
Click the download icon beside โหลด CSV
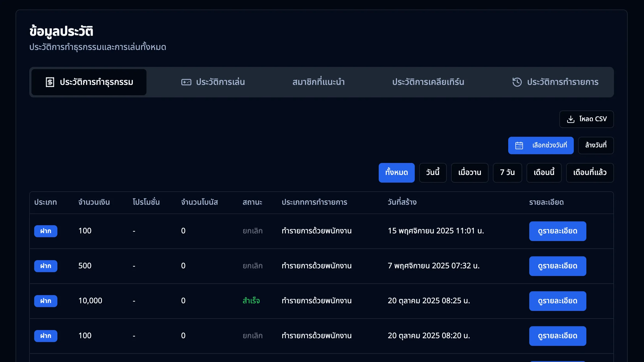tap(571, 119)
